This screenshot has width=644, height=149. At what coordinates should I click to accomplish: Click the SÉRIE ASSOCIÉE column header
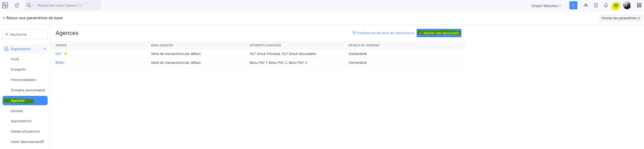(x=162, y=45)
